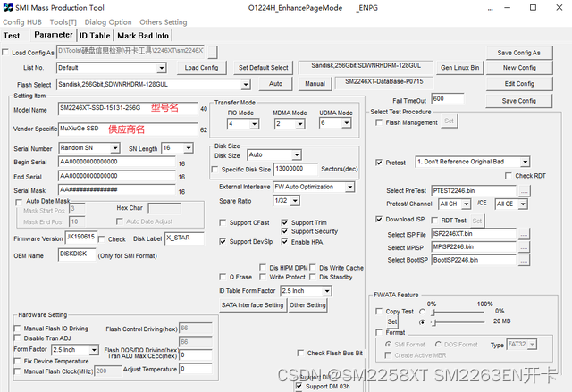Browse for the Select PreTest file
Image resolution: width=572 pixels, height=392 pixels.
pos(525,191)
